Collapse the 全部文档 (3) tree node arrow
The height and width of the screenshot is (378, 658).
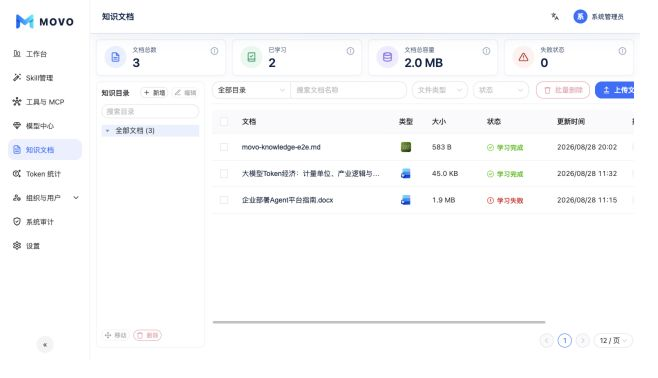tap(107, 131)
